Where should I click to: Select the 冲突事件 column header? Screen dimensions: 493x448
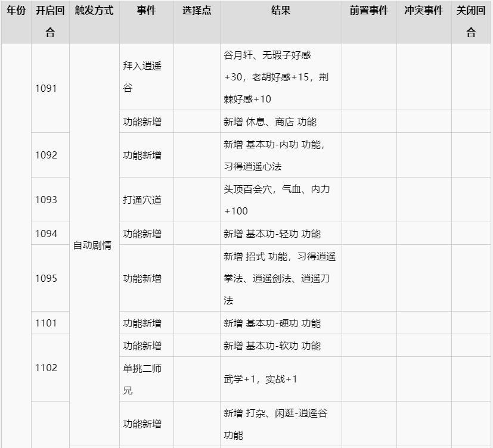[424, 11]
